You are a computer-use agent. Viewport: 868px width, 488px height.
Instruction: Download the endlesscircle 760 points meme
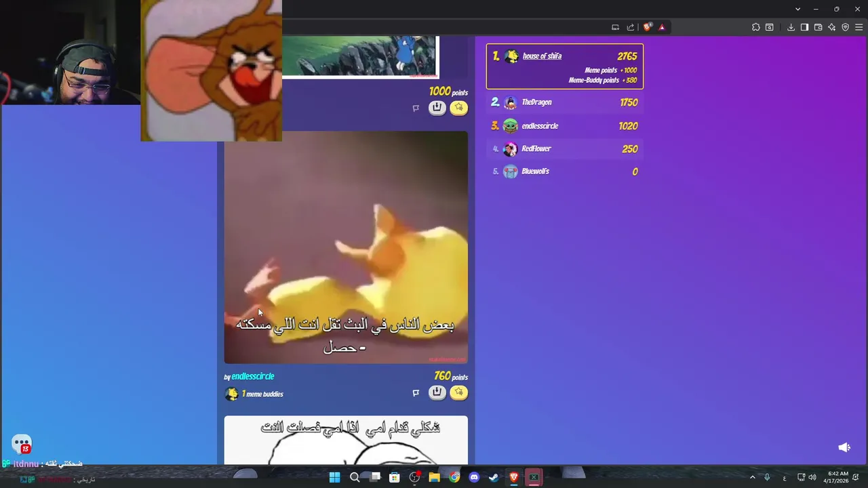point(437,392)
